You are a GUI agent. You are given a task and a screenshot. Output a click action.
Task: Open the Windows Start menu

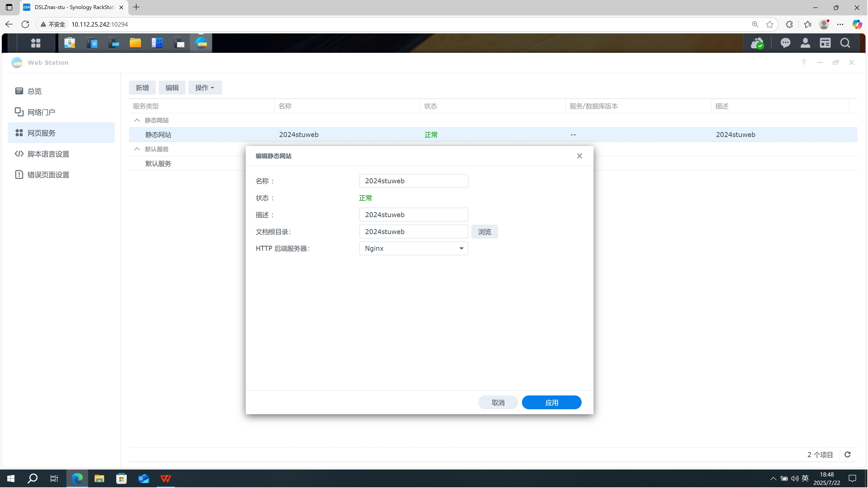point(11,479)
